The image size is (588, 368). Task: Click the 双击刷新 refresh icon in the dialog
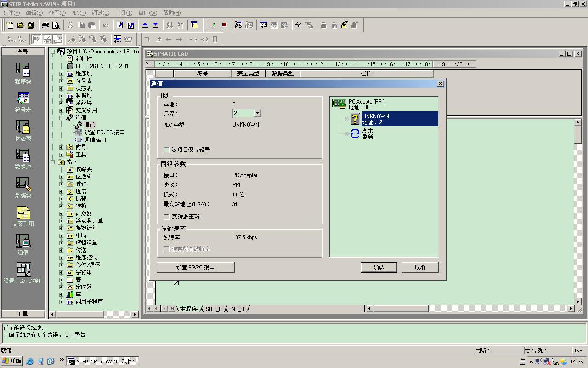point(355,133)
